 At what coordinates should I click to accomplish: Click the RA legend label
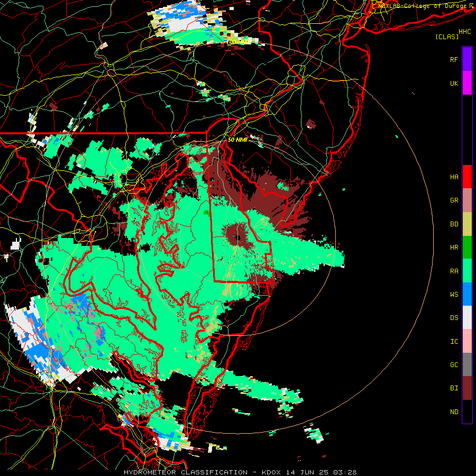point(454,271)
